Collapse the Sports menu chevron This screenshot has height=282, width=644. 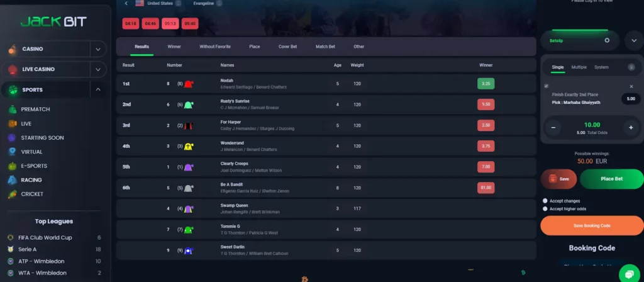(97, 90)
